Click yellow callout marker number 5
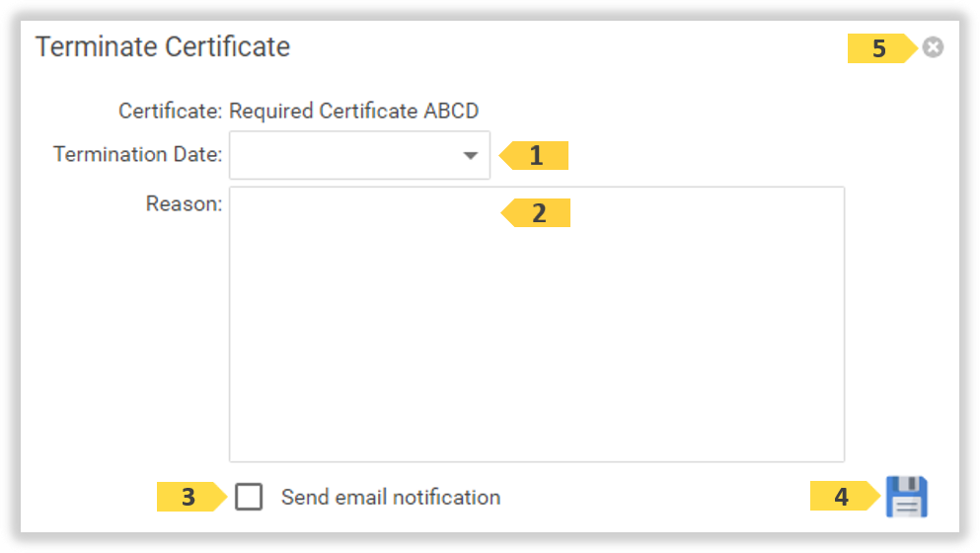The height and width of the screenshot is (553, 980). click(x=879, y=48)
